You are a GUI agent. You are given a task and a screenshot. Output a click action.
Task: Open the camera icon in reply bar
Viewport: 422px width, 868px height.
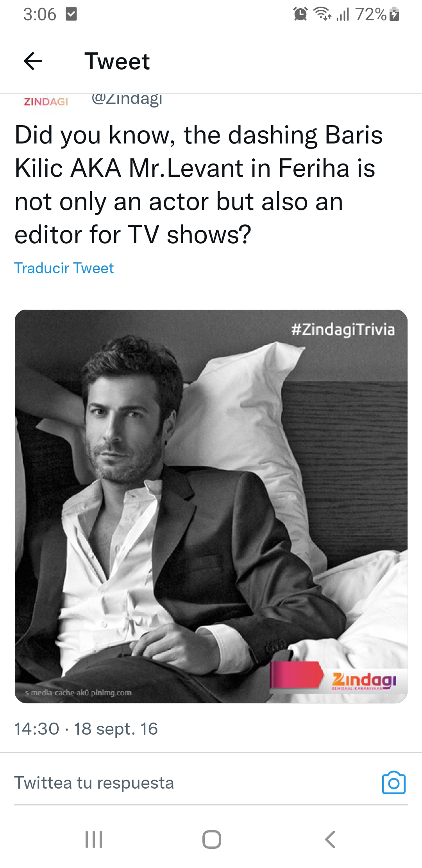[393, 782]
